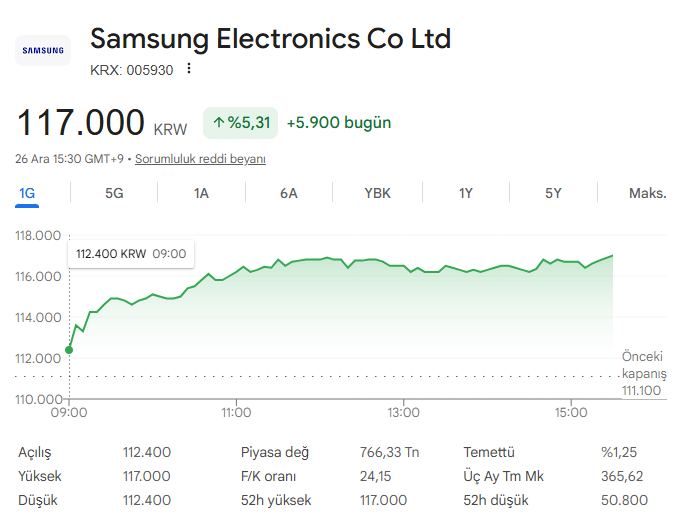Switch to the YBK year-to-date tab
This screenshot has width=684, height=522.
tap(377, 193)
